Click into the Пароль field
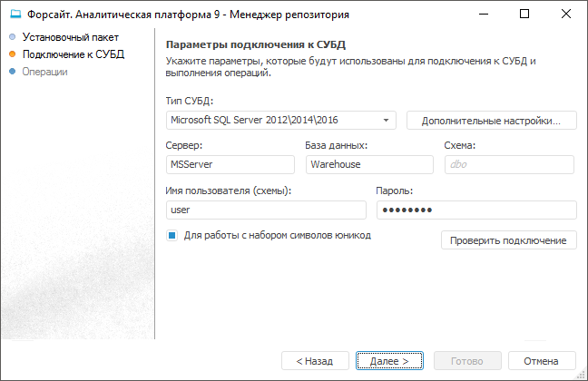The width and height of the screenshot is (588, 381). point(475,210)
